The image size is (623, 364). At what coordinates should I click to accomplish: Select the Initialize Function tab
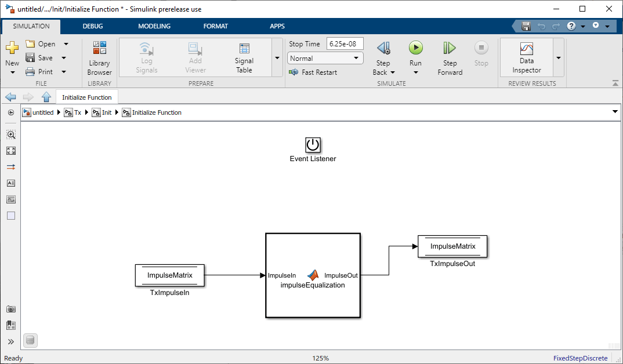pyautogui.click(x=86, y=97)
